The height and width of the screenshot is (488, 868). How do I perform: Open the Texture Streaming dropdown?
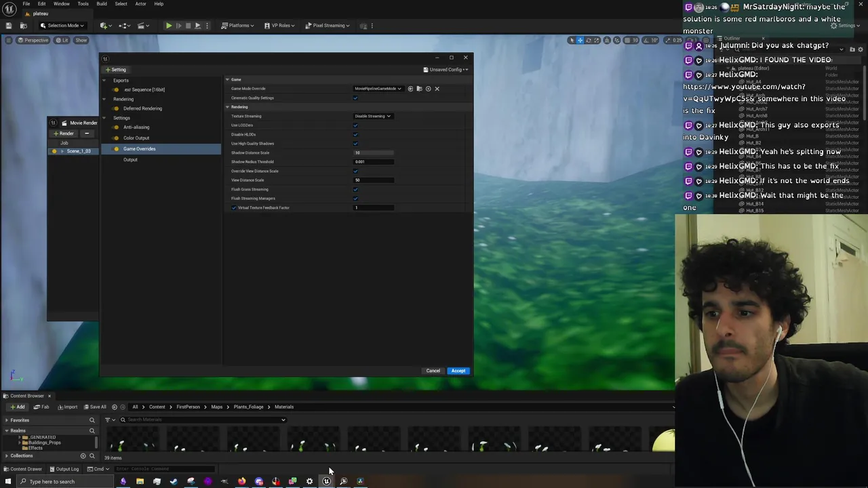pos(372,117)
